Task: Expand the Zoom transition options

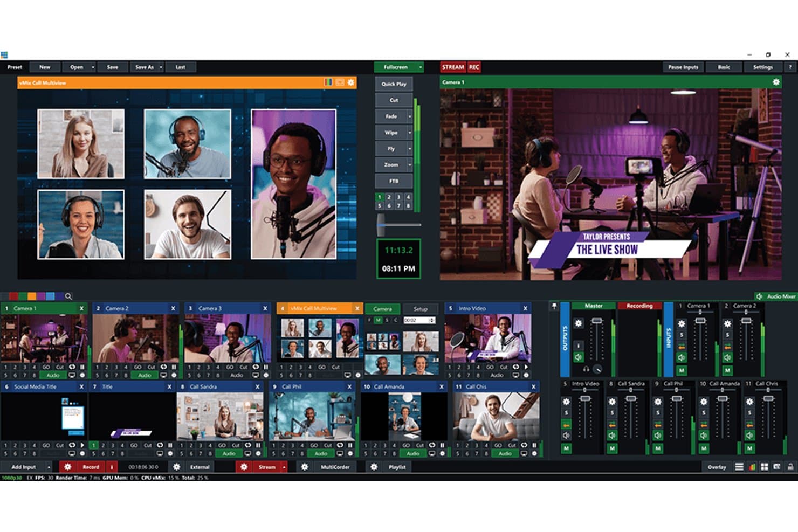Action: click(410, 165)
